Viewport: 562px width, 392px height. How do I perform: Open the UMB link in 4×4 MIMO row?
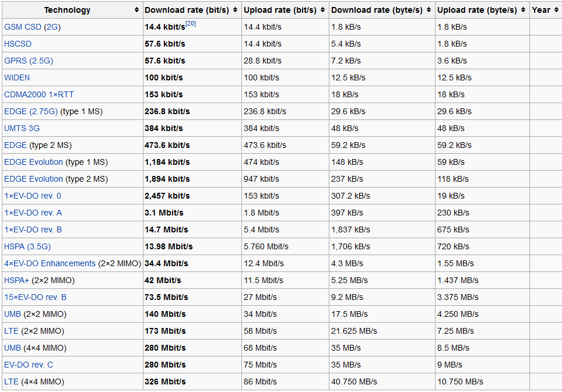(x=13, y=348)
